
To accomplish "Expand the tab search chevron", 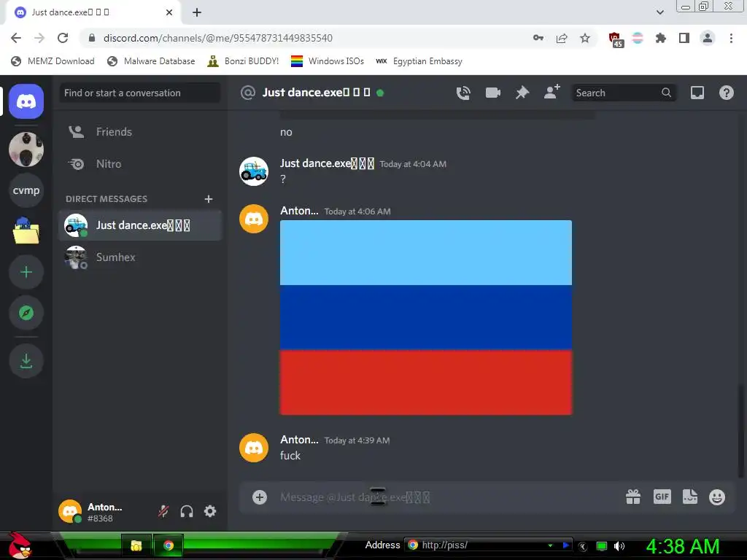I will pyautogui.click(x=659, y=12).
